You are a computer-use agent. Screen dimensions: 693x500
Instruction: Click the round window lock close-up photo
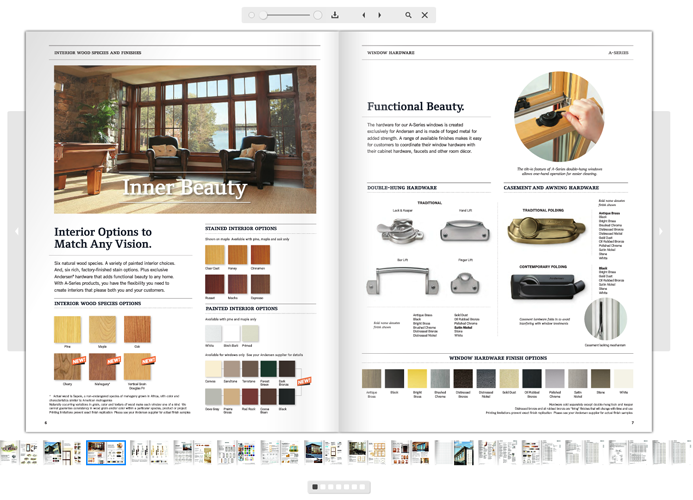coord(559,117)
